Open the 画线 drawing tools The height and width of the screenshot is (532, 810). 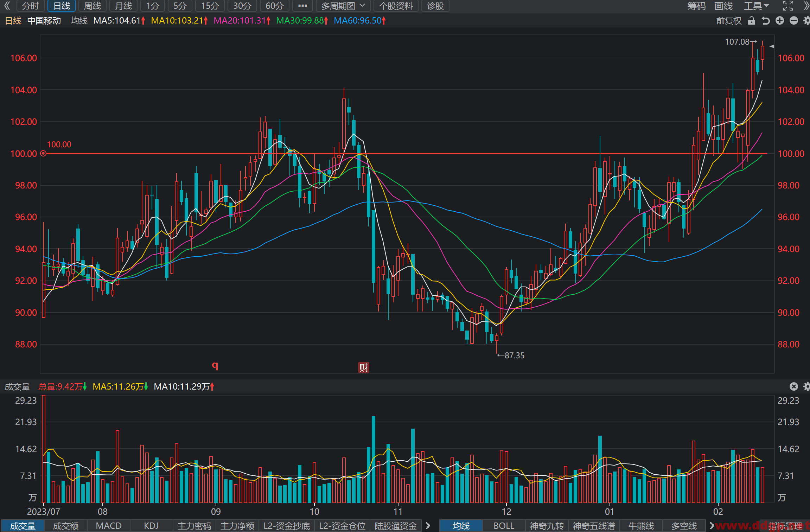(x=723, y=6)
